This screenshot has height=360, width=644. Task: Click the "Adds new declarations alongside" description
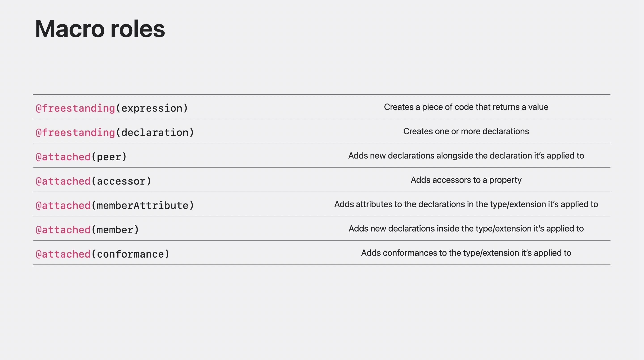pos(466,155)
